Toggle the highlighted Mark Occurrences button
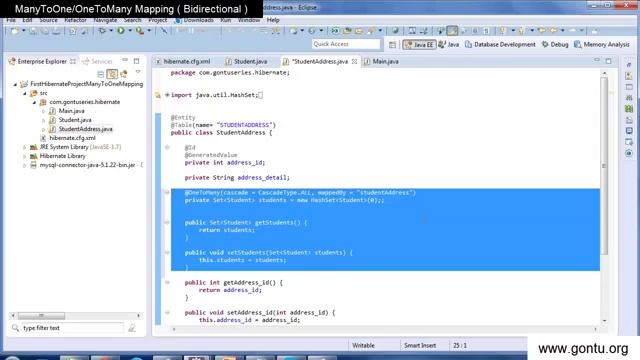 [452, 31]
